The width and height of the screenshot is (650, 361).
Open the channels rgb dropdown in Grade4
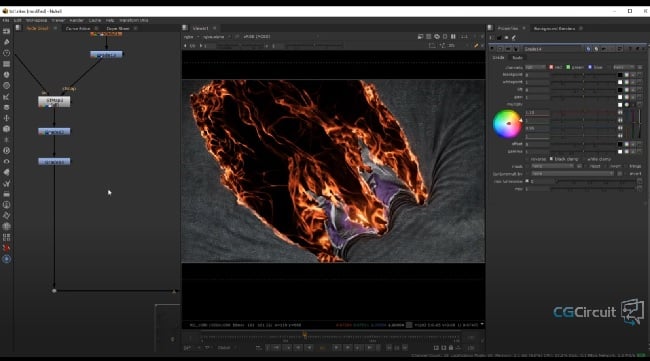(x=536, y=67)
